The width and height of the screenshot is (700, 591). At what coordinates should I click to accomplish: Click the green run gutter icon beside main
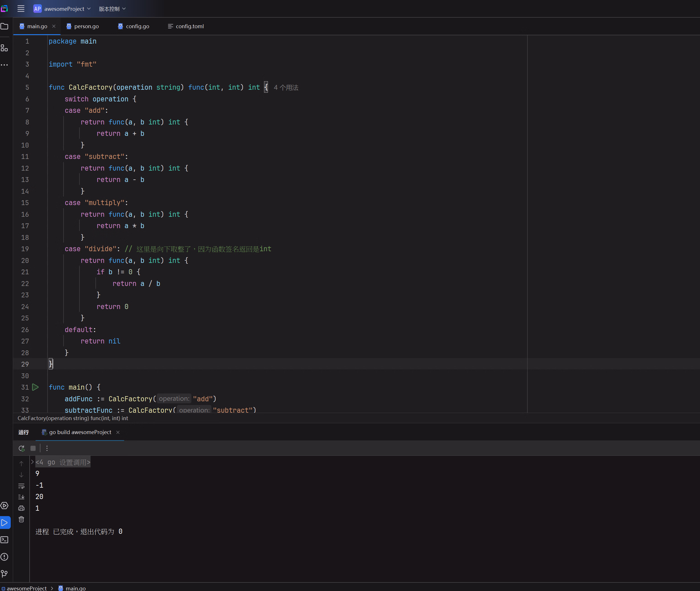click(35, 387)
